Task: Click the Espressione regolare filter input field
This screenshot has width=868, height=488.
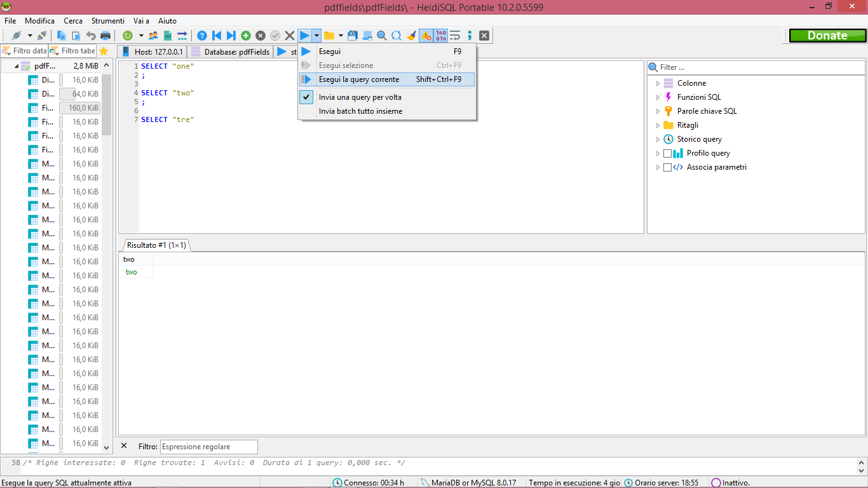Action: [x=208, y=446]
